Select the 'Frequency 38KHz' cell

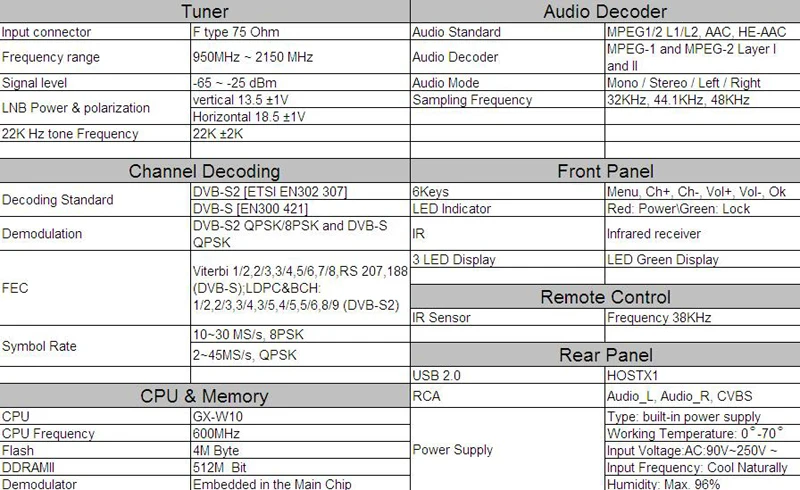click(703, 317)
